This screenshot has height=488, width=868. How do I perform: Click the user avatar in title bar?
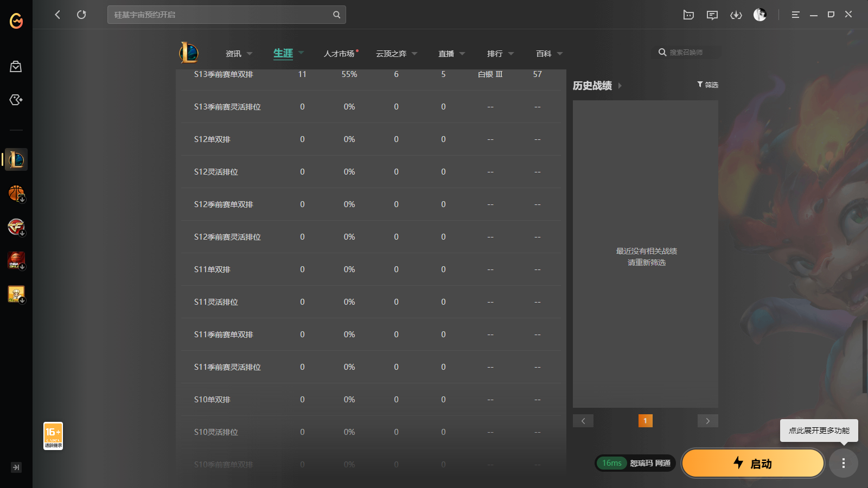click(760, 15)
